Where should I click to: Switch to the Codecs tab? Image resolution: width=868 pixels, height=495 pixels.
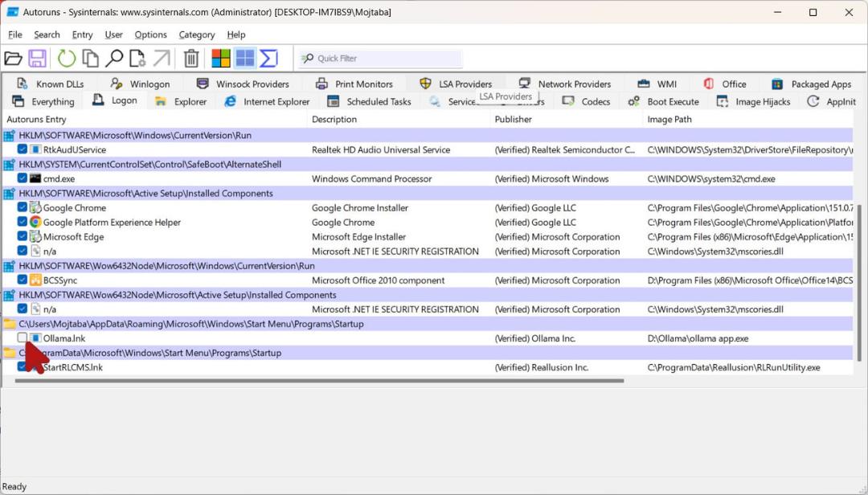(586, 101)
